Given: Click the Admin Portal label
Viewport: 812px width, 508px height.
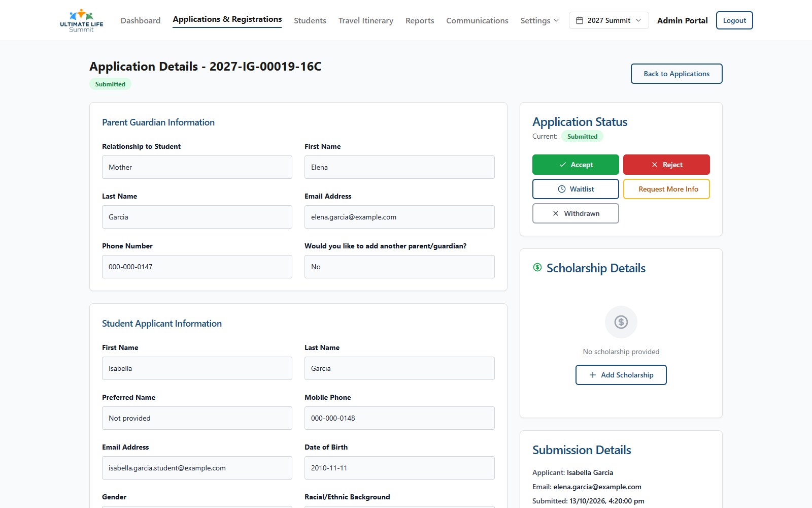Looking at the screenshot, I should [682, 20].
